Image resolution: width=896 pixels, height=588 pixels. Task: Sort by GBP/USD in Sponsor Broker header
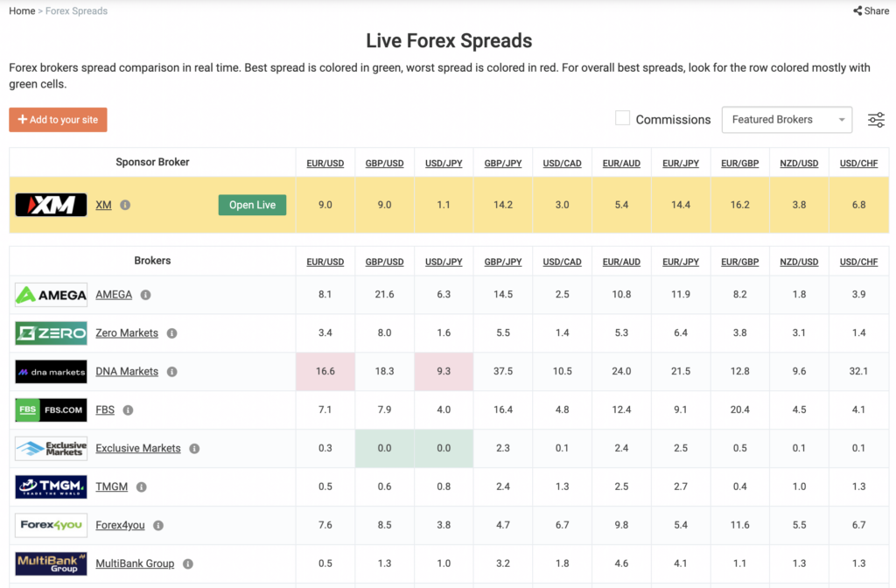point(385,164)
